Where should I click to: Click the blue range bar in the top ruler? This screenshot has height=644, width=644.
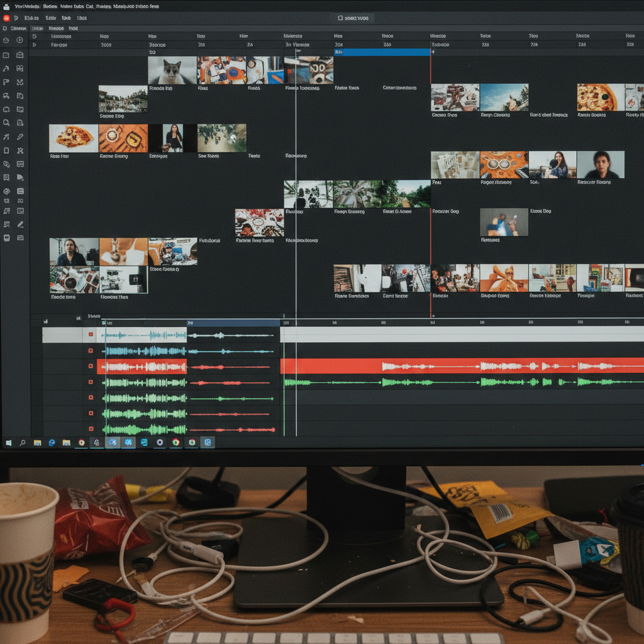point(382,52)
